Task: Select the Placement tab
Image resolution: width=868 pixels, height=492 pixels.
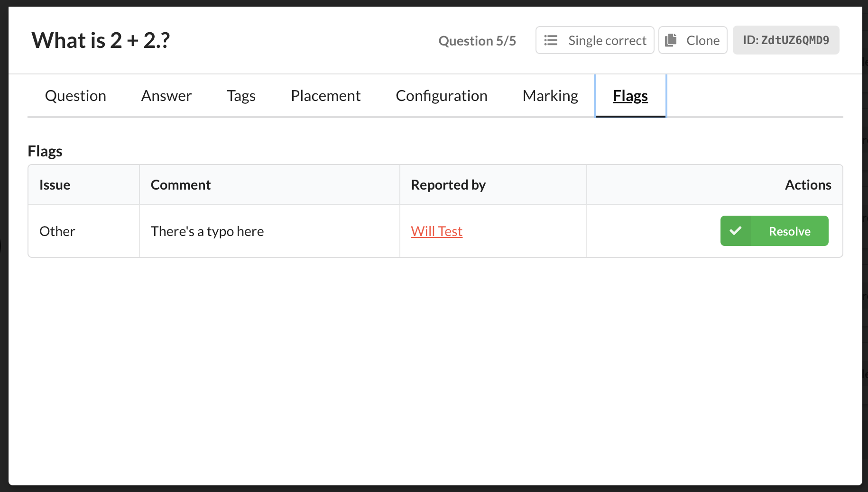Action: point(325,96)
